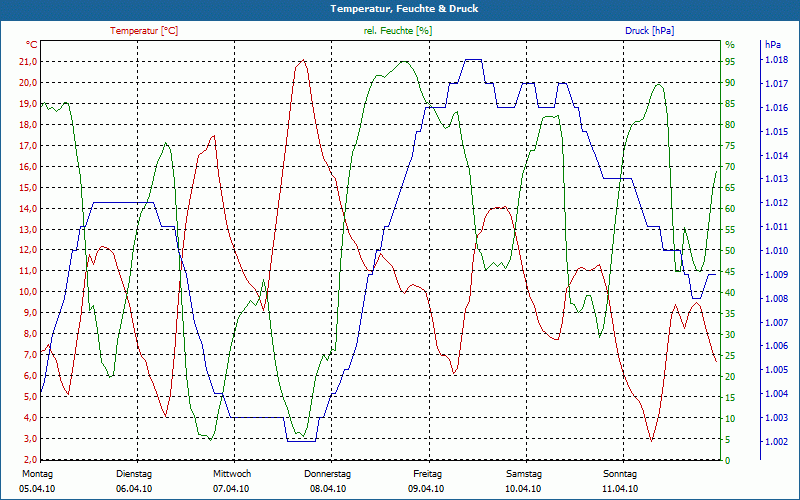
Task: Click the '80' humidity axis value
Action: pos(730,124)
